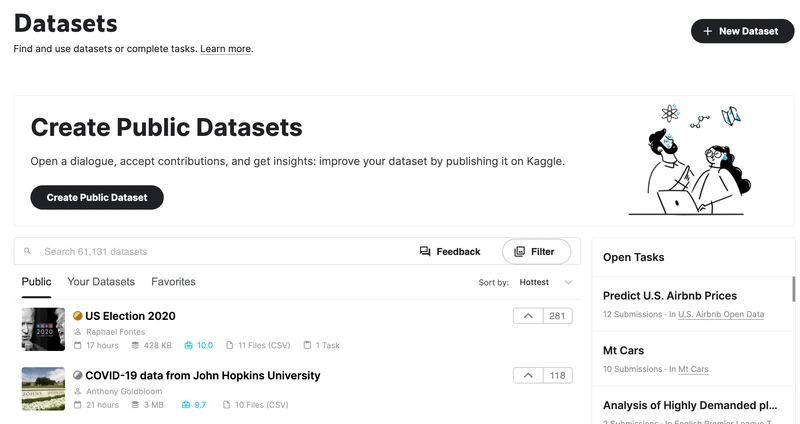Image resolution: width=800 pixels, height=424 pixels.
Task: Click the search magnifier icon
Action: [x=28, y=252]
